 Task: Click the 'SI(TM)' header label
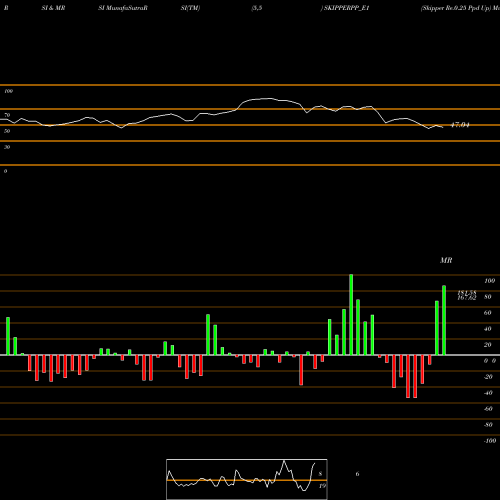[190, 8]
